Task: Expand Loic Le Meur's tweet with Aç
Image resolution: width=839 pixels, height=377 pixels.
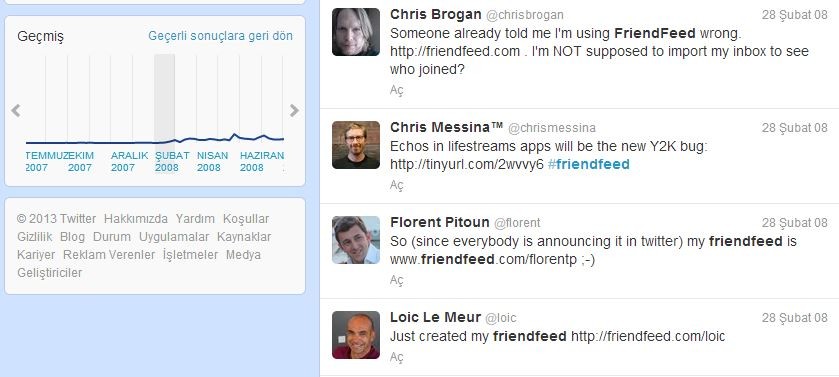Action: (x=396, y=357)
